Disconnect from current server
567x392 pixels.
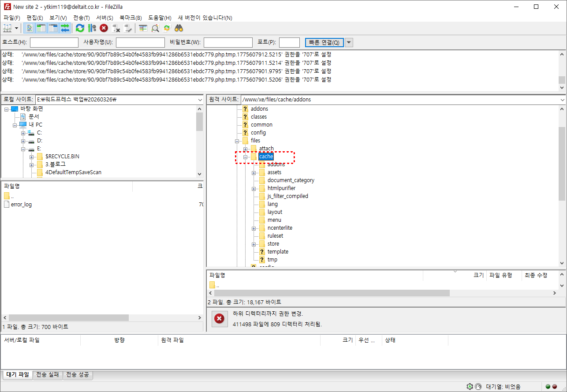click(116, 28)
